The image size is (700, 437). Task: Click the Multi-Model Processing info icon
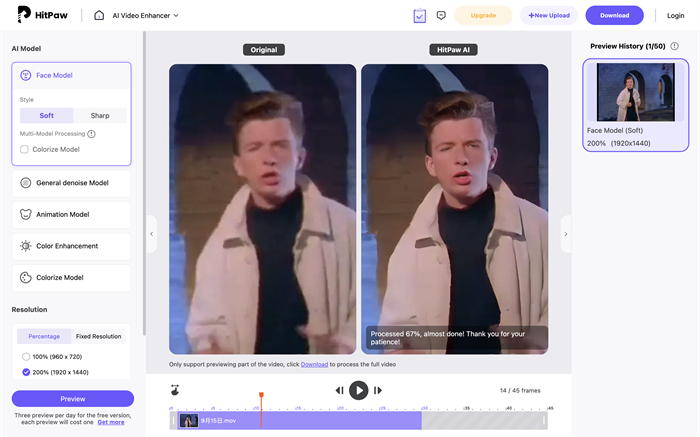coord(92,133)
